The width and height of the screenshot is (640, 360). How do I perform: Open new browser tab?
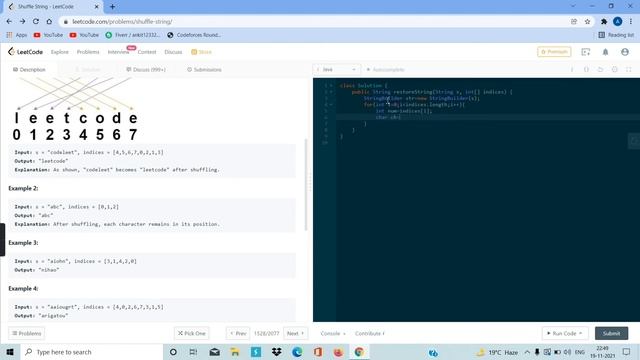(x=112, y=7)
